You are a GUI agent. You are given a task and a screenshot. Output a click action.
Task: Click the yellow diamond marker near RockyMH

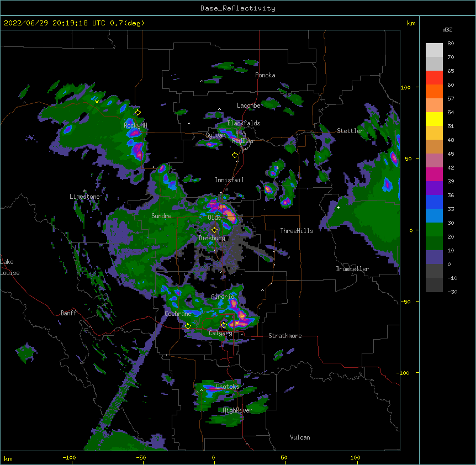pyautogui.click(x=137, y=113)
